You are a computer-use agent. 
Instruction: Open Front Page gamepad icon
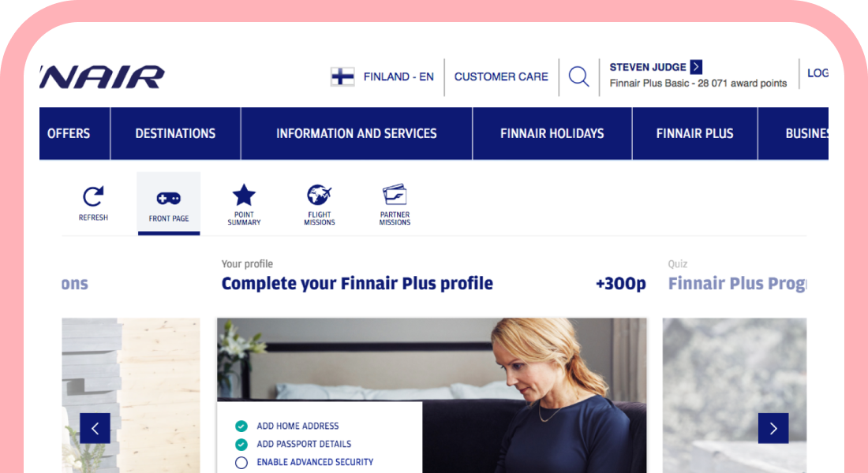point(169,198)
